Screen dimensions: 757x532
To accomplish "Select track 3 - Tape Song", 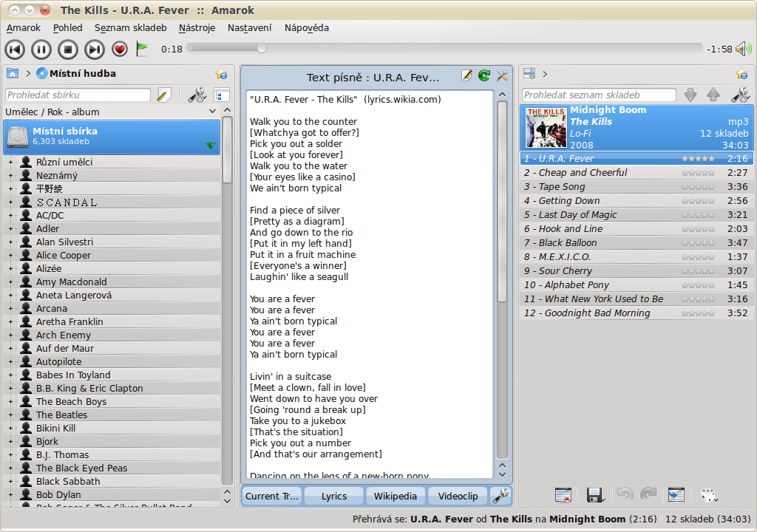I will (635, 187).
